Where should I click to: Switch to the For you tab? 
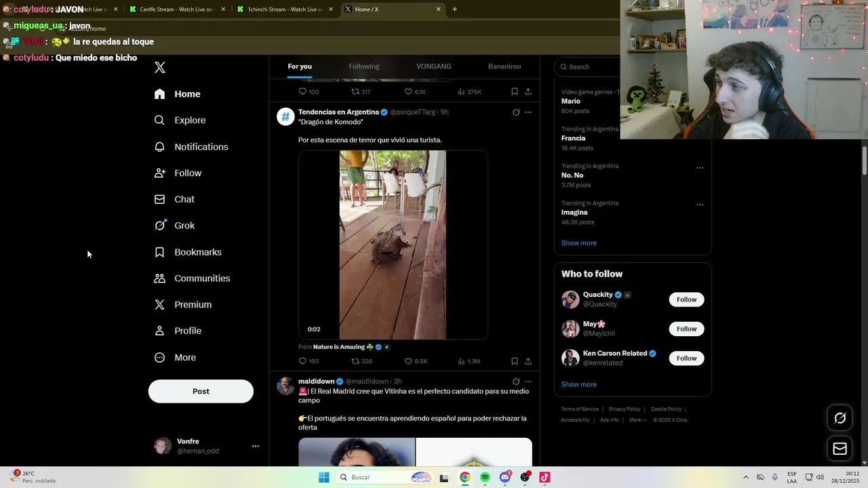(x=300, y=66)
